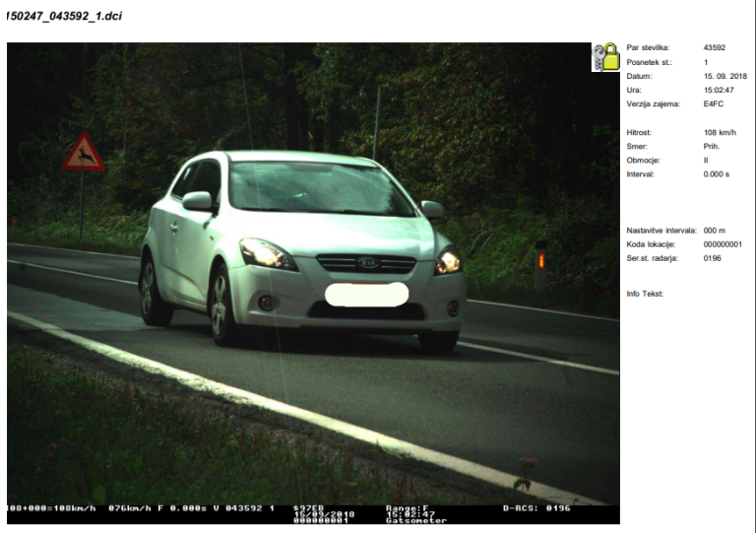Select the Koda lokacije value 000000001
The width and height of the screenshot is (756, 533).
pyautogui.click(x=723, y=244)
